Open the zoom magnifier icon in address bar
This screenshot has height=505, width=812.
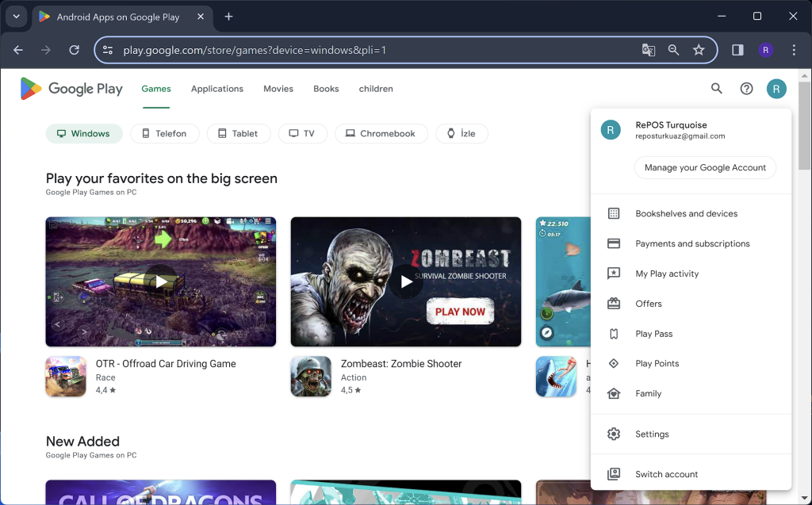[673, 50]
